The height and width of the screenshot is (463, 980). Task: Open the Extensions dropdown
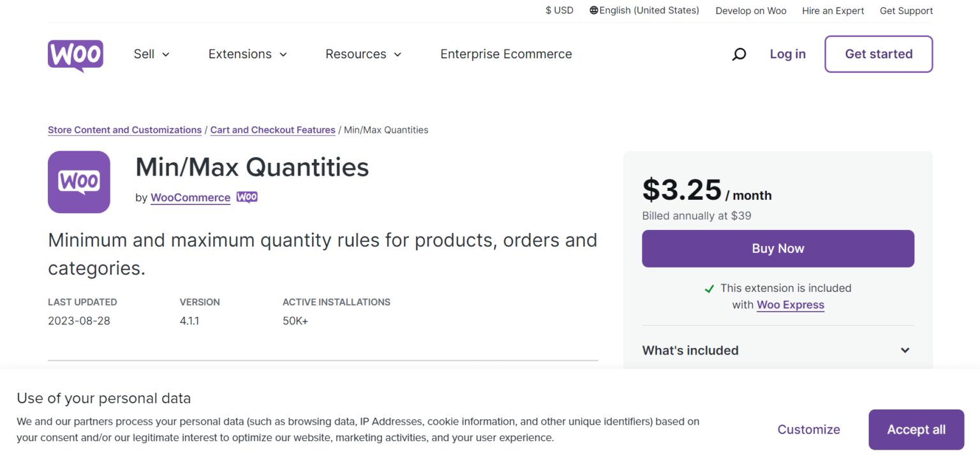click(247, 54)
